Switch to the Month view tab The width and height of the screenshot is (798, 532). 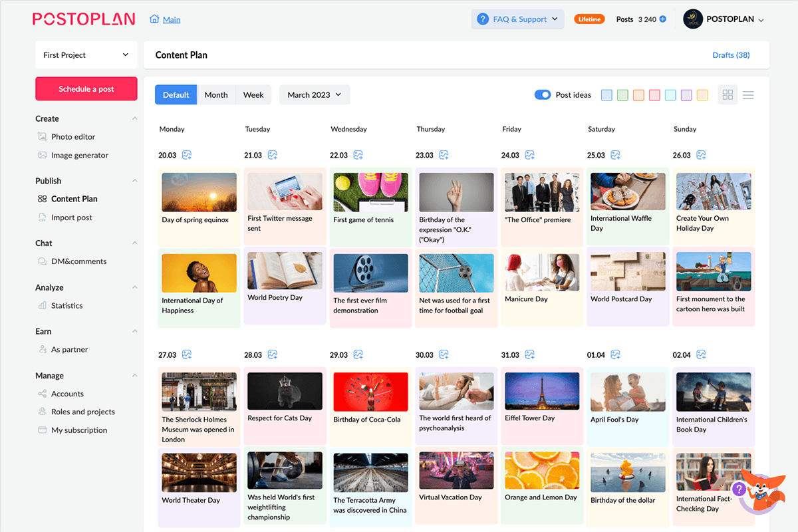coord(216,95)
